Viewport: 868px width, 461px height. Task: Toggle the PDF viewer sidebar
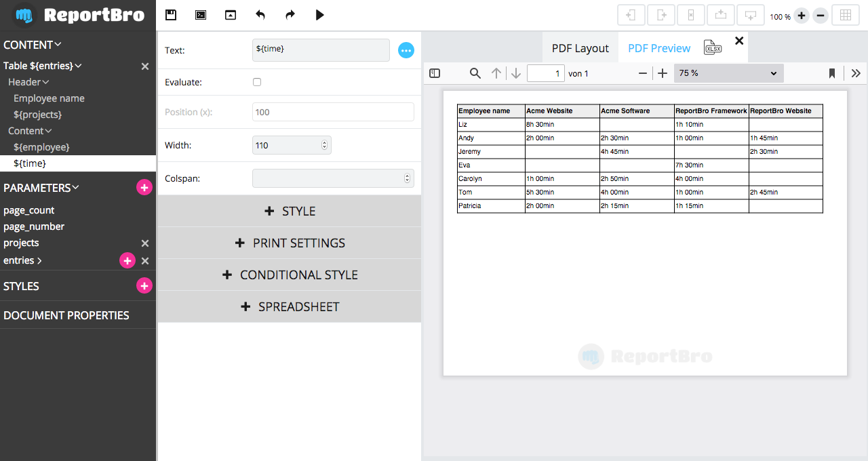[435, 73]
